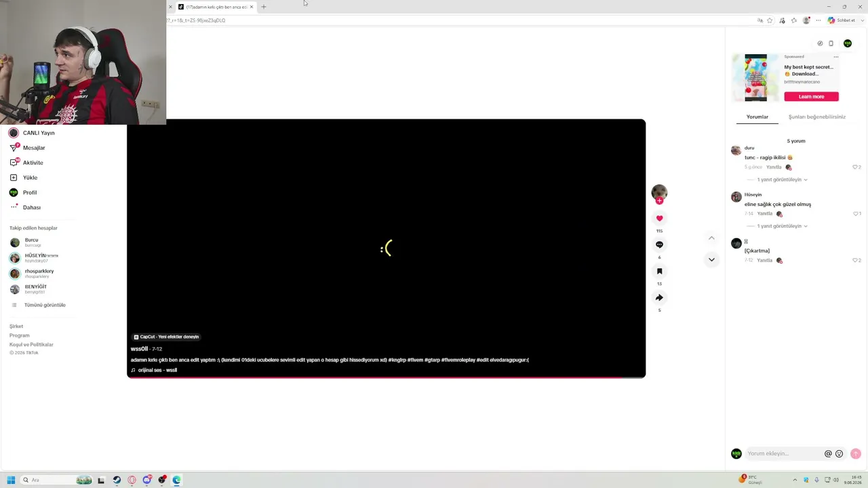This screenshot has height=488, width=868.
Task: Open Profil in the sidebar
Action: click(24, 192)
